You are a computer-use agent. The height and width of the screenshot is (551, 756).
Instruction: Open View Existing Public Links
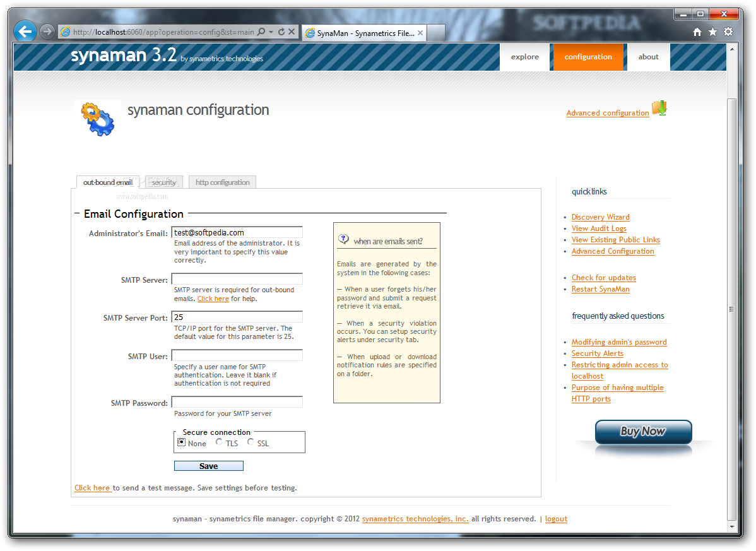click(x=616, y=240)
